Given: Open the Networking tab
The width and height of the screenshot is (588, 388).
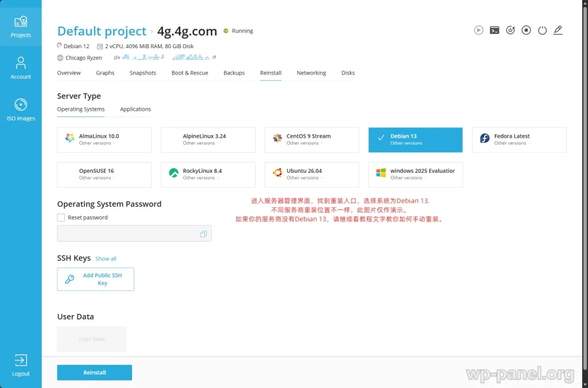Looking at the screenshot, I should click(311, 73).
